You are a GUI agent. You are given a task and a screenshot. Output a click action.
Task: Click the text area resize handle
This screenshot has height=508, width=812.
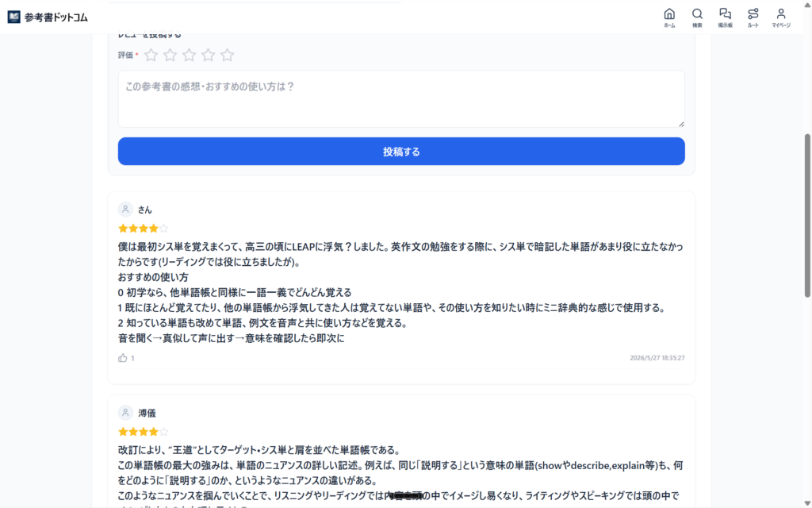coord(681,124)
